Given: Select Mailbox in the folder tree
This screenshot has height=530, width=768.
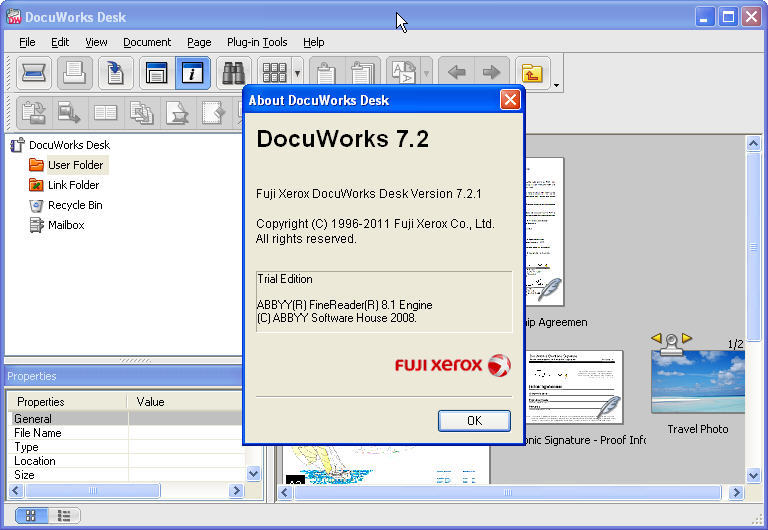Looking at the screenshot, I should pos(66,225).
